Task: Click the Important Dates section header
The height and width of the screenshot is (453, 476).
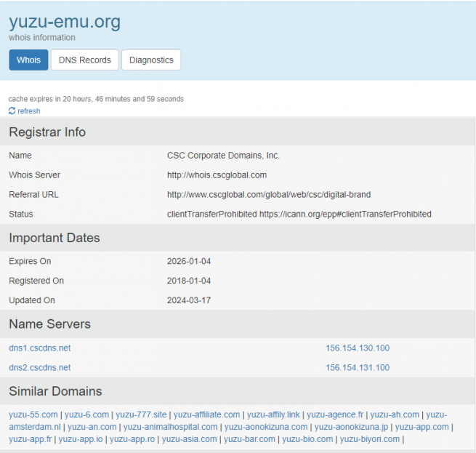Action: [x=55, y=238]
